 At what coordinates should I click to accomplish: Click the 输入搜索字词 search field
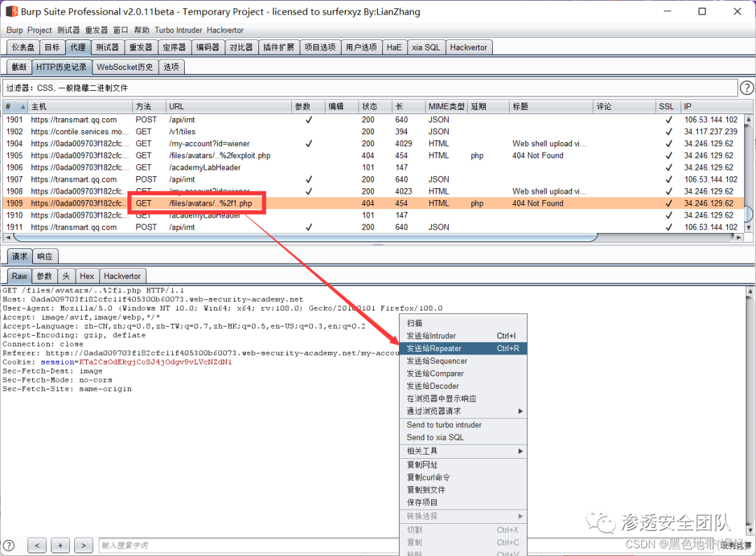point(248,546)
